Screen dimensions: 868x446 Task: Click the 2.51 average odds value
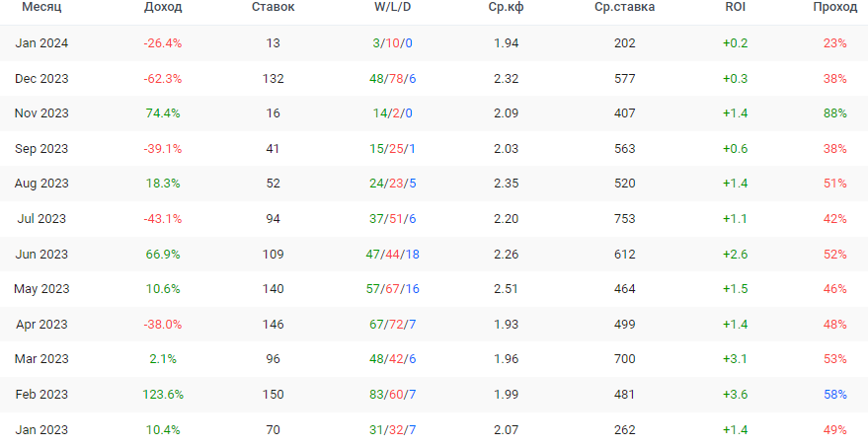[x=506, y=289]
